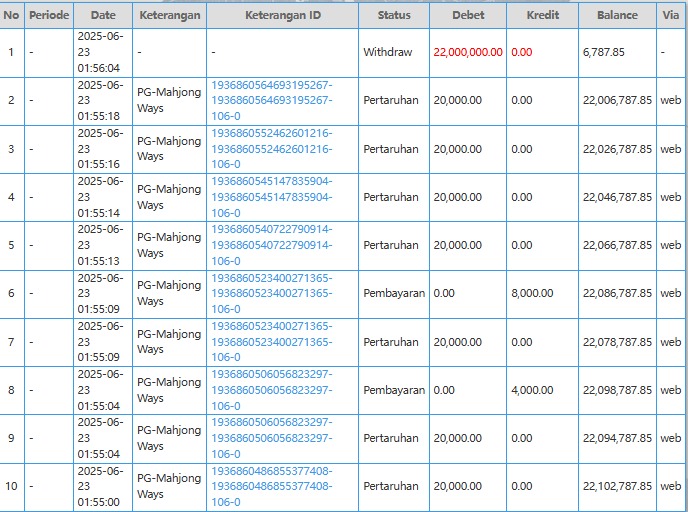Image resolution: width=688 pixels, height=512 pixels.
Task: Click the Balance column header
Action: coord(617,15)
